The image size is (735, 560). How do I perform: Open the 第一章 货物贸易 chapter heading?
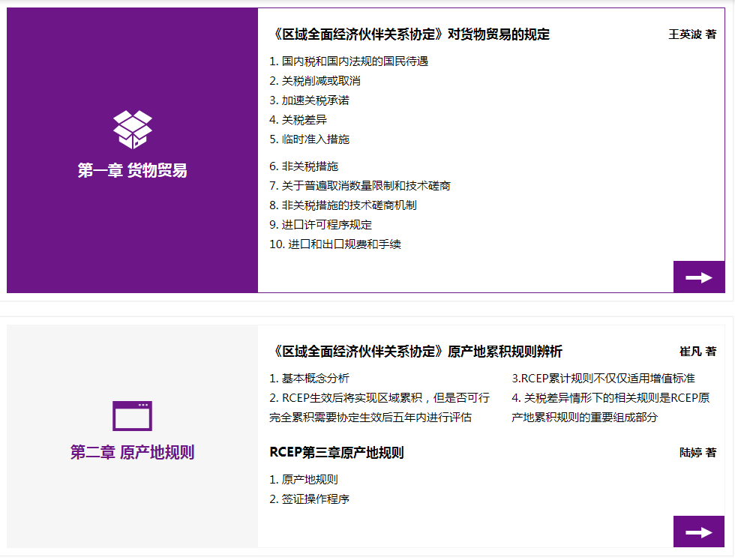point(133,171)
